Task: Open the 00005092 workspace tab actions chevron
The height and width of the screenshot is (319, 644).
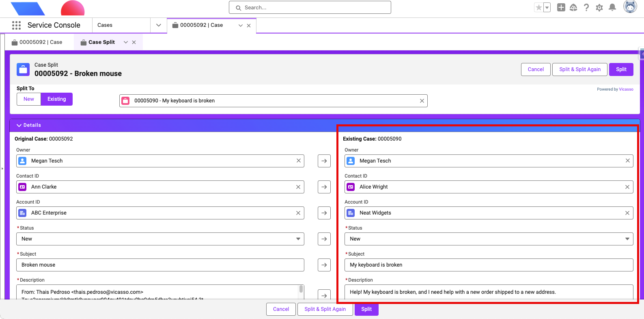Action: click(x=241, y=26)
